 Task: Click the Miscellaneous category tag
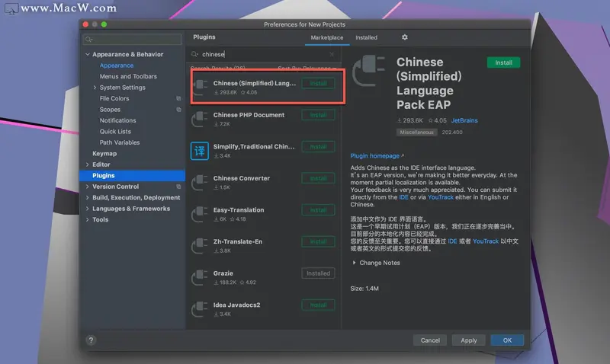click(416, 133)
